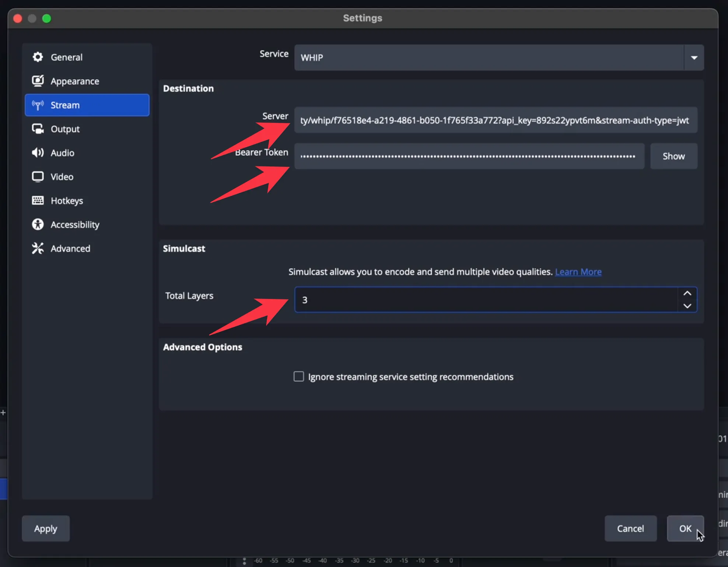Open the Video monitor icon
The height and width of the screenshot is (567, 728).
38,176
